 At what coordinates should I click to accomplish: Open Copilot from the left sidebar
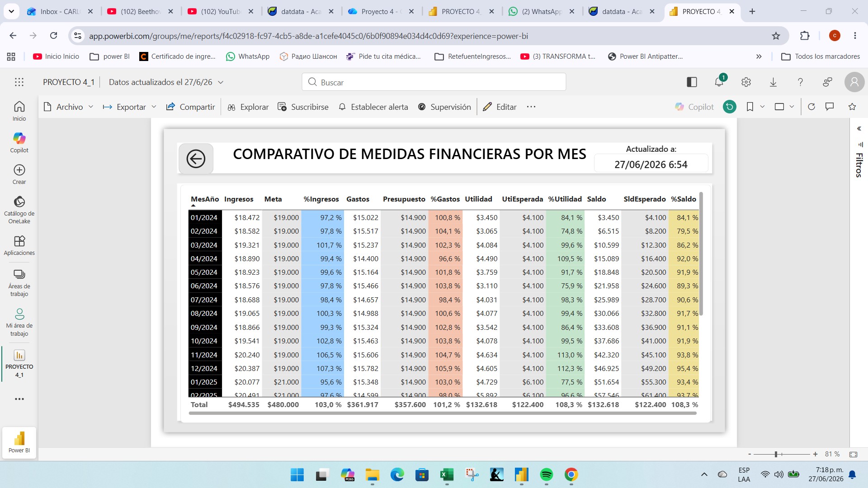19,142
